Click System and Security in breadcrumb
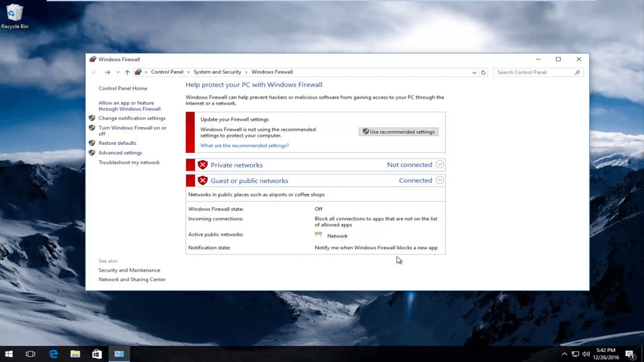This screenshot has height=362, width=644. pos(217,72)
